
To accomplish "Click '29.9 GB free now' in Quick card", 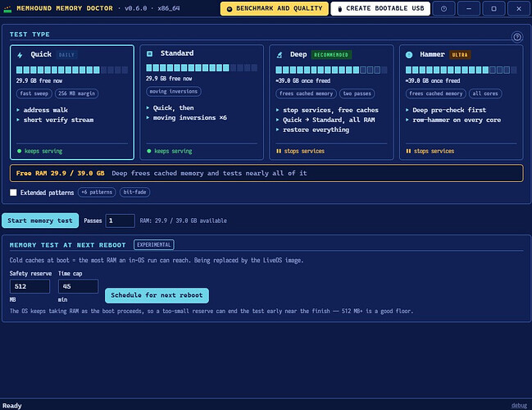I will pos(39,81).
